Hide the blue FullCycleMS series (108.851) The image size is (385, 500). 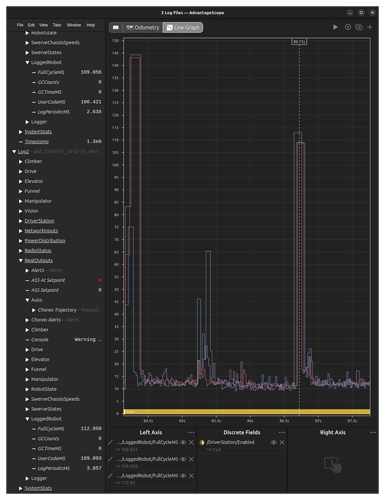183,442
